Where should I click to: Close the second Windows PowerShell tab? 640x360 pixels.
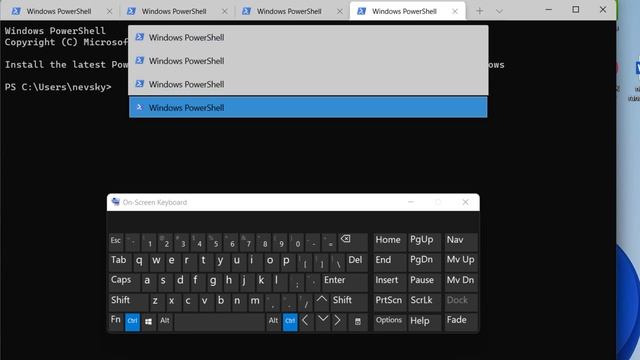tap(224, 11)
